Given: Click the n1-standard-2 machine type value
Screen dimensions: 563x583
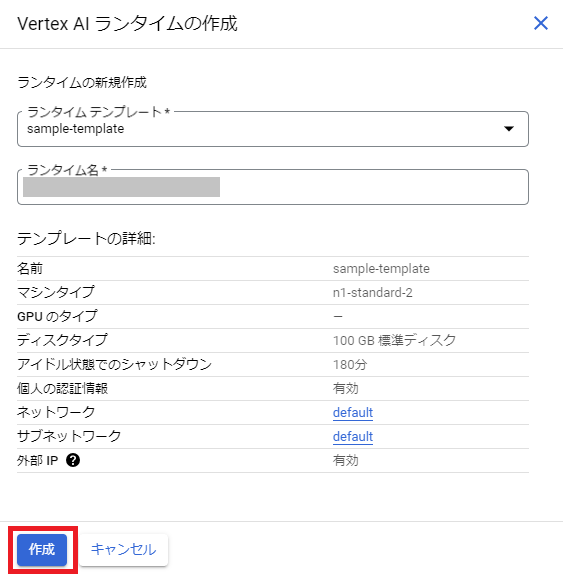Looking at the screenshot, I should [373, 293].
